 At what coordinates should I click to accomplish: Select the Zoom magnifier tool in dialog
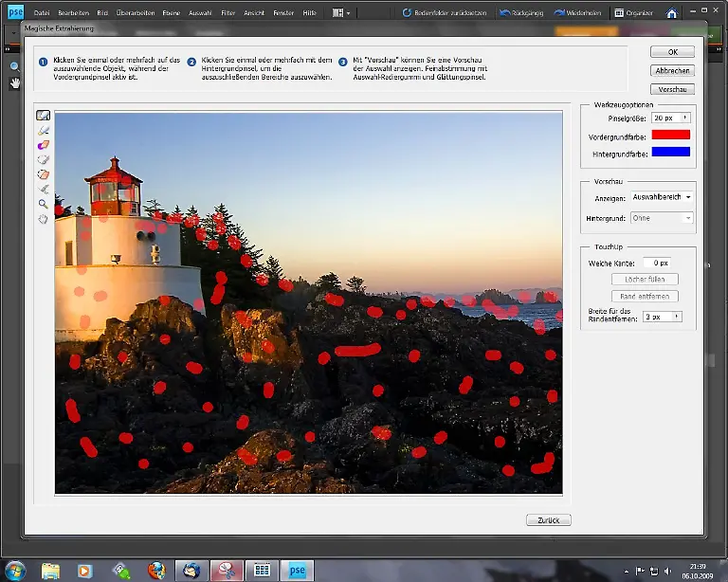click(x=43, y=204)
